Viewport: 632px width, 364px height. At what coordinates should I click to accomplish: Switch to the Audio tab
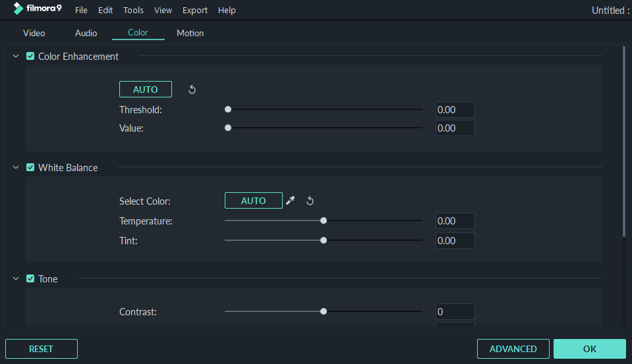[x=86, y=33]
